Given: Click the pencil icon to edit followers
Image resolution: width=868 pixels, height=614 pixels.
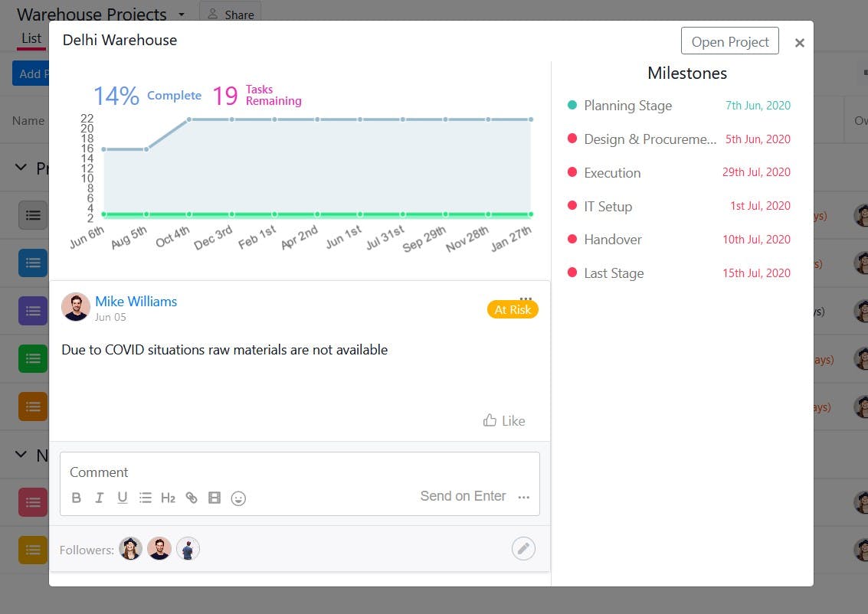Looking at the screenshot, I should point(523,548).
